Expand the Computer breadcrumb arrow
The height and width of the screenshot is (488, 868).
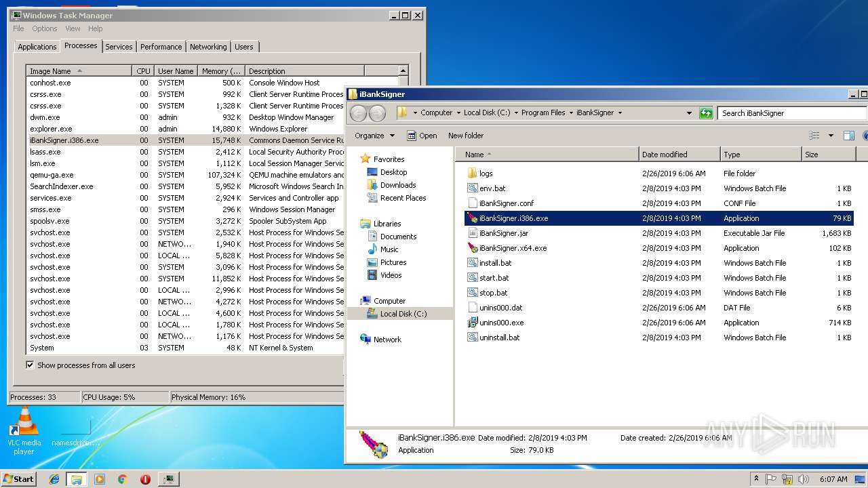click(458, 113)
